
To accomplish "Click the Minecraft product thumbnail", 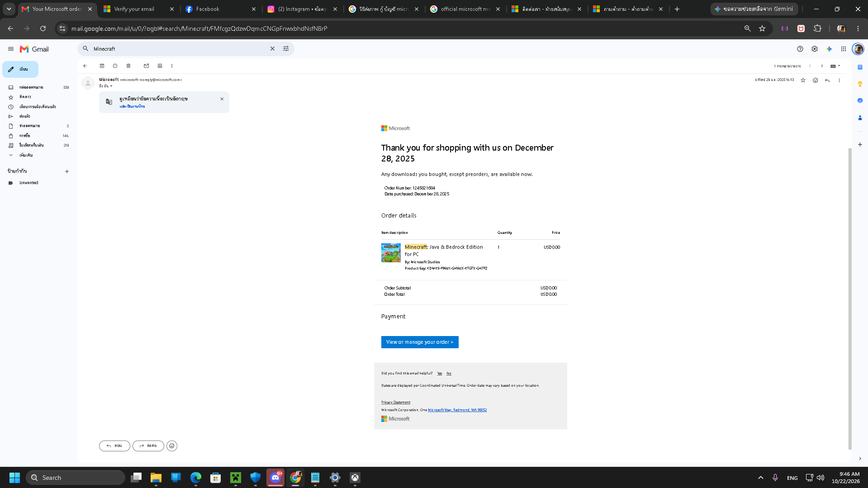I will click(x=391, y=253).
